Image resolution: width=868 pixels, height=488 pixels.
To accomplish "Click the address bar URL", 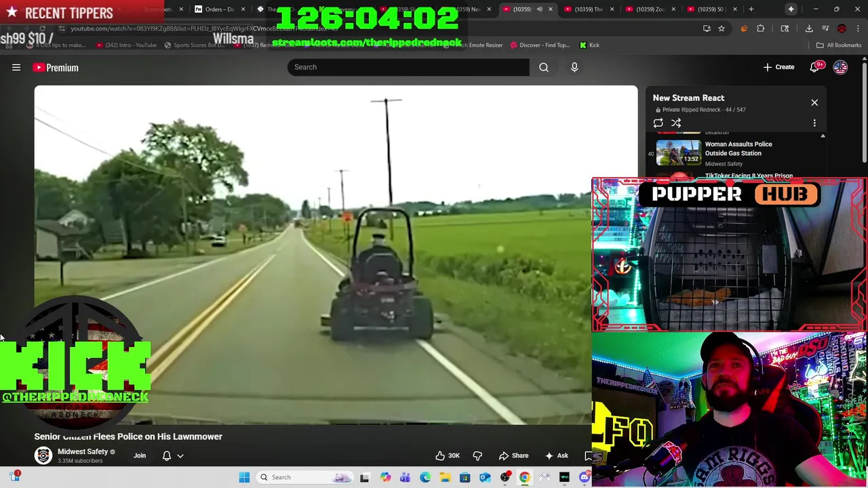I will pos(203,28).
